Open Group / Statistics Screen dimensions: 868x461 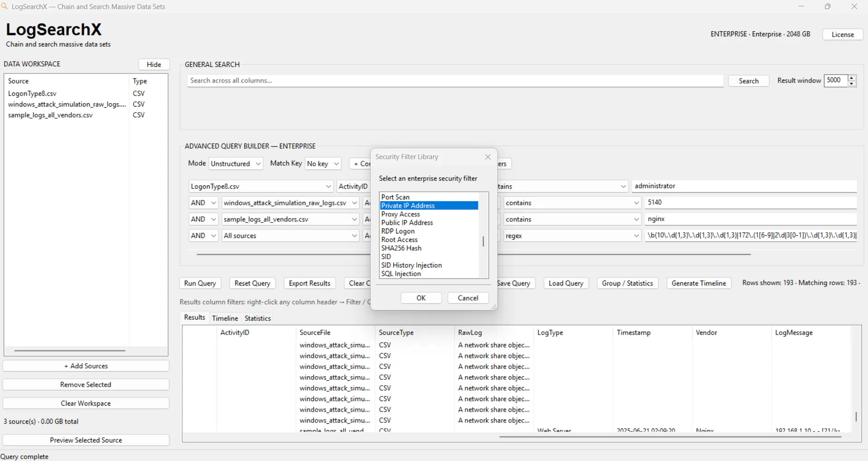pyautogui.click(x=627, y=283)
